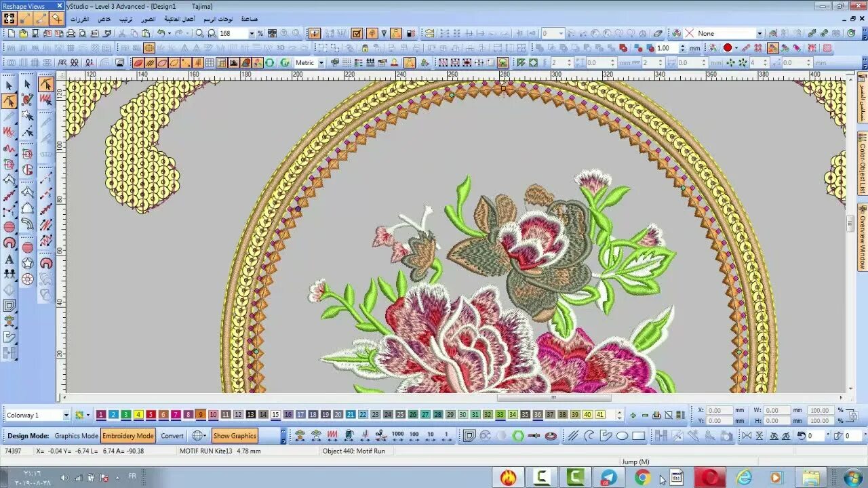Select color swatch 9 in the palette
Screen dimensions: 868x488
pyautogui.click(x=201, y=415)
